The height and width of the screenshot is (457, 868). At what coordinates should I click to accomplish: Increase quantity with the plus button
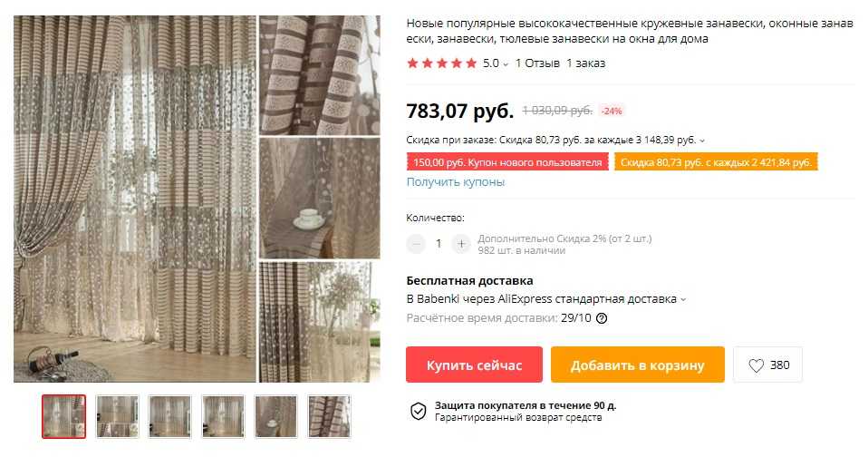tap(461, 244)
